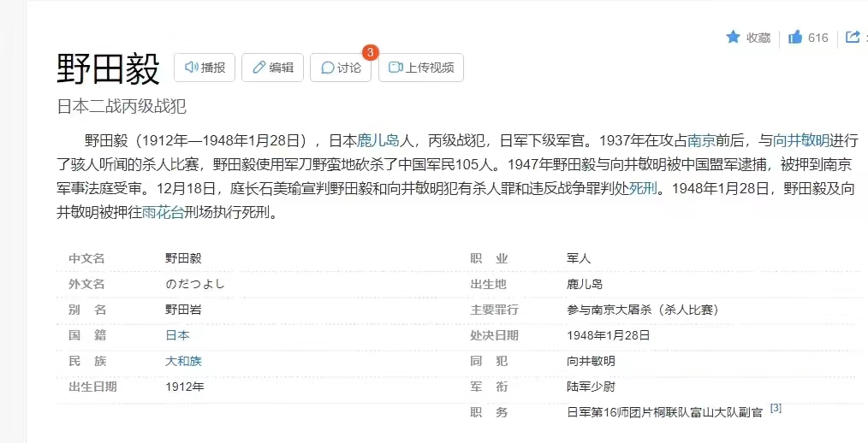This screenshot has height=443, width=868.
Task: Open the 讨论 discussion button
Action: 341,68
